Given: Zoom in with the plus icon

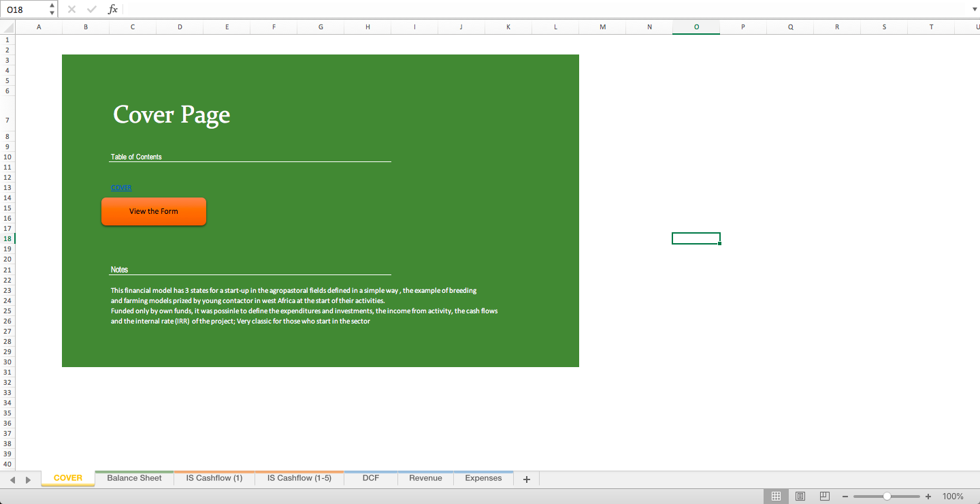Looking at the screenshot, I should [x=928, y=497].
